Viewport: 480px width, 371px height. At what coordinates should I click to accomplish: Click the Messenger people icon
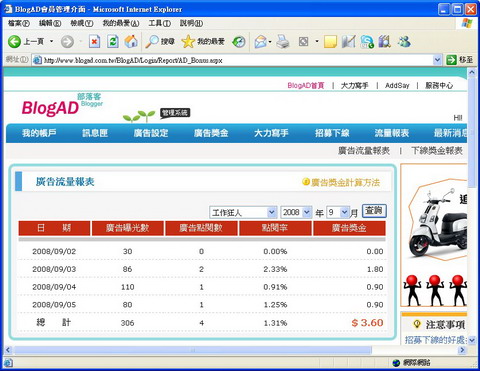404,42
